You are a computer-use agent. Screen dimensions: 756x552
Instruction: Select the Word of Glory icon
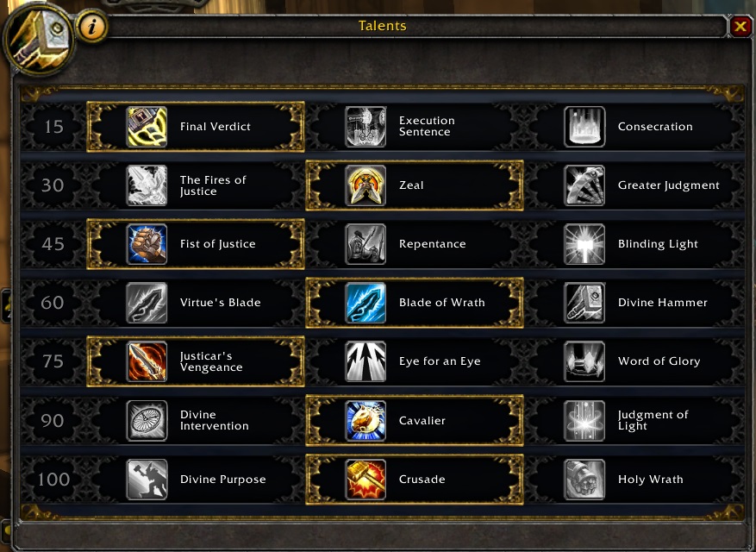[584, 361]
